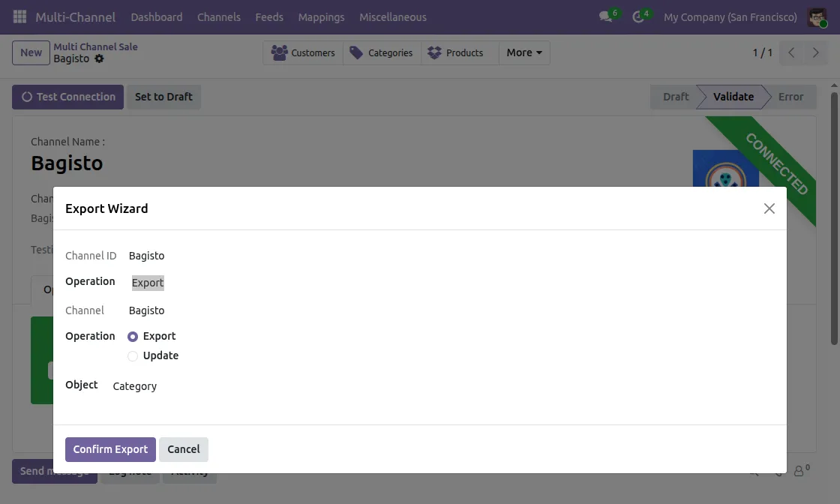Viewport: 840px width, 504px height.
Task: Open the Products stat button
Action: [460, 52]
